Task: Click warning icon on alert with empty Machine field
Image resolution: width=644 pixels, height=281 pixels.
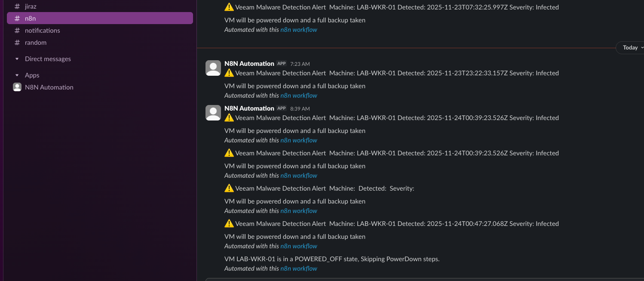Action: tap(229, 188)
